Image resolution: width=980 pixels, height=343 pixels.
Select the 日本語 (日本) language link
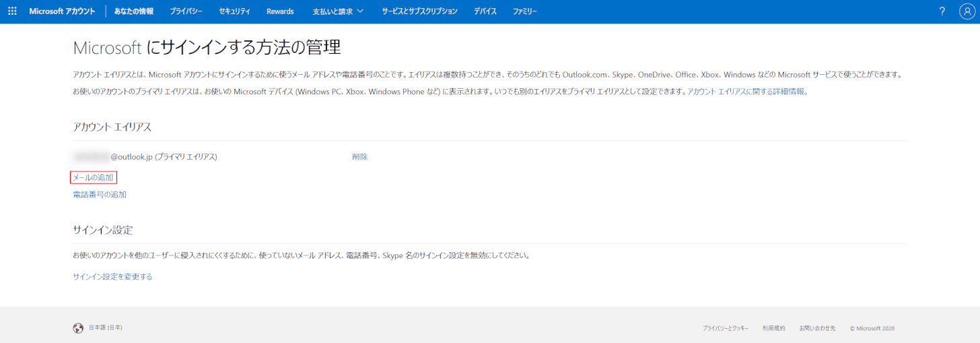point(106,328)
